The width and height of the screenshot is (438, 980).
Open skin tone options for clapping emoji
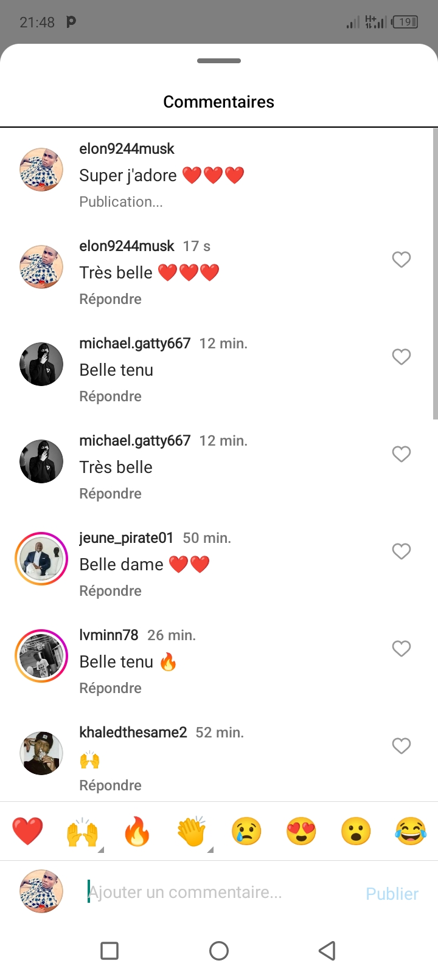210,849
